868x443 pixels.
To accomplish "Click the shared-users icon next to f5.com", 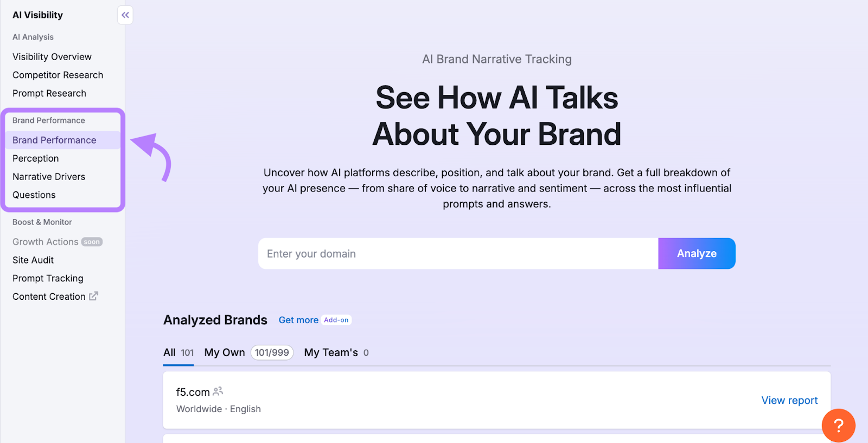I will pyautogui.click(x=218, y=390).
